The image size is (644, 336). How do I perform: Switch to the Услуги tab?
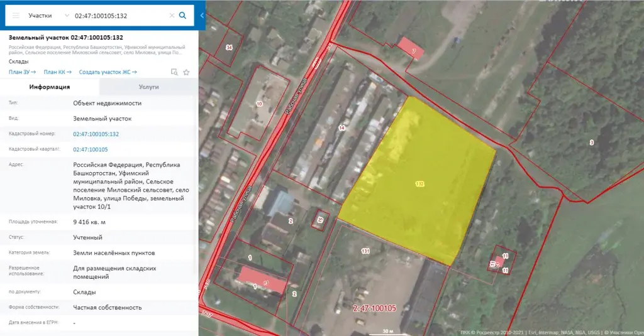tap(148, 87)
